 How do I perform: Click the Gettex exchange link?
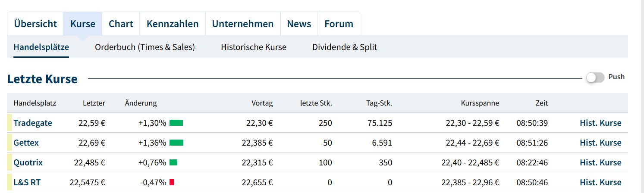(26, 143)
